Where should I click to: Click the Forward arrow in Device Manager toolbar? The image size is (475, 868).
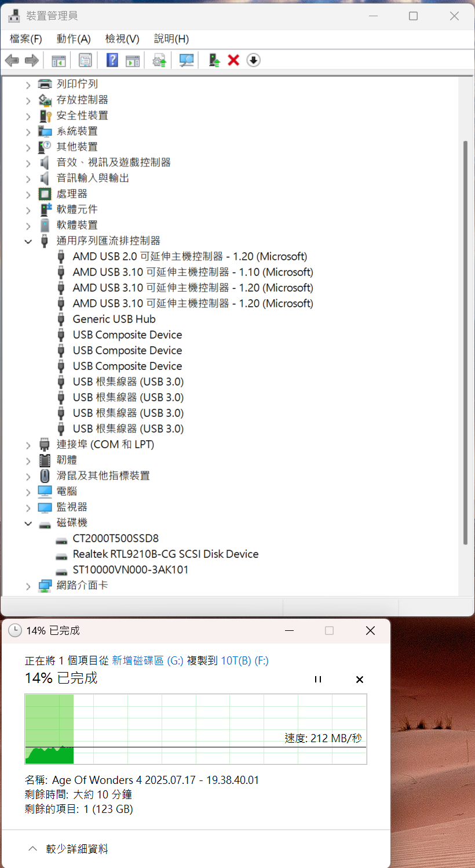click(x=32, y=60)
